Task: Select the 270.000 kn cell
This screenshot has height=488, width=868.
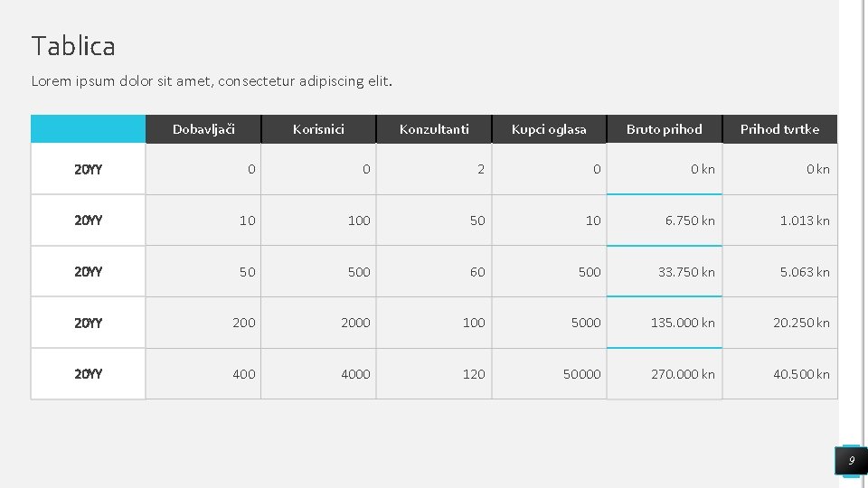Action: [683, 374]
